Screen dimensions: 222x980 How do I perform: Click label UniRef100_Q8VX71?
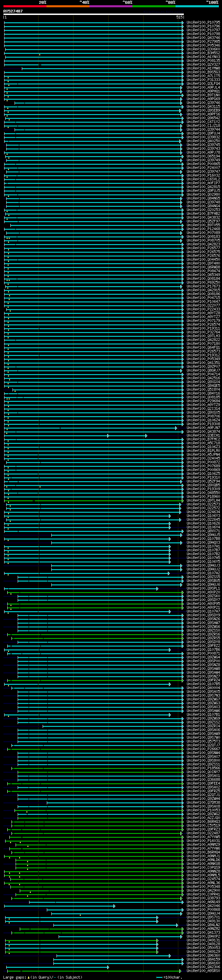203,531
